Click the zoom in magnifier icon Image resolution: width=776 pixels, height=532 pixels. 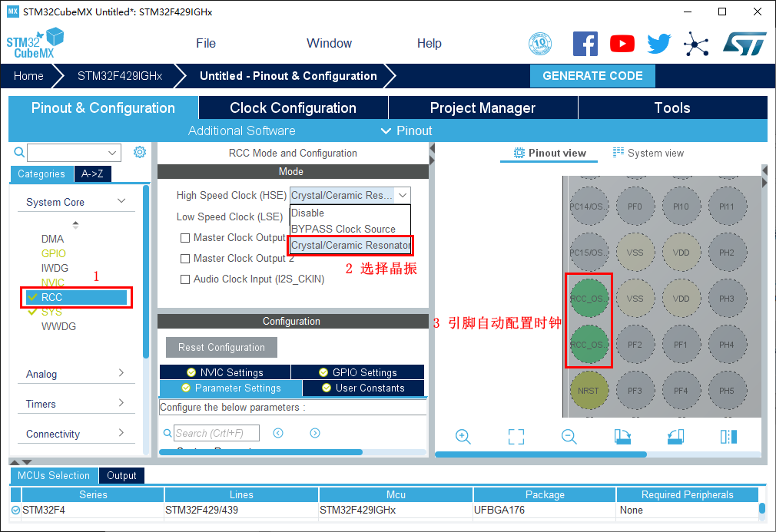[463, 437]
